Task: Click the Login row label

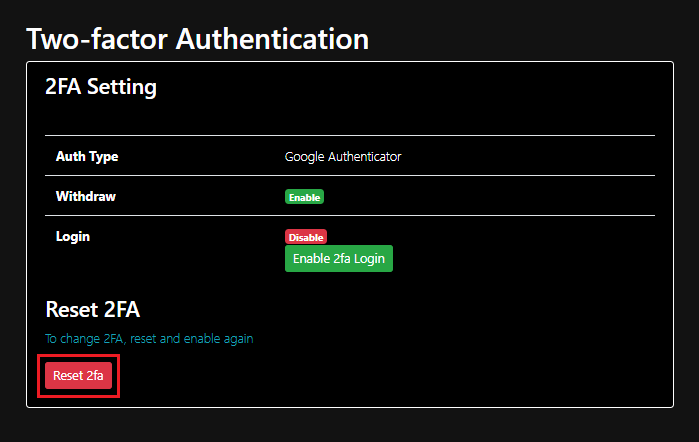Action: coord(73,236)
